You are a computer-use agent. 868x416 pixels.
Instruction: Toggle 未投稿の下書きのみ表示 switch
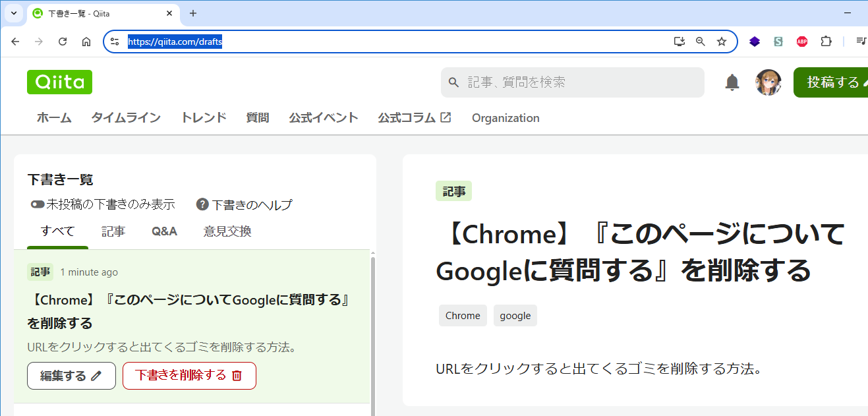point(38,204)
